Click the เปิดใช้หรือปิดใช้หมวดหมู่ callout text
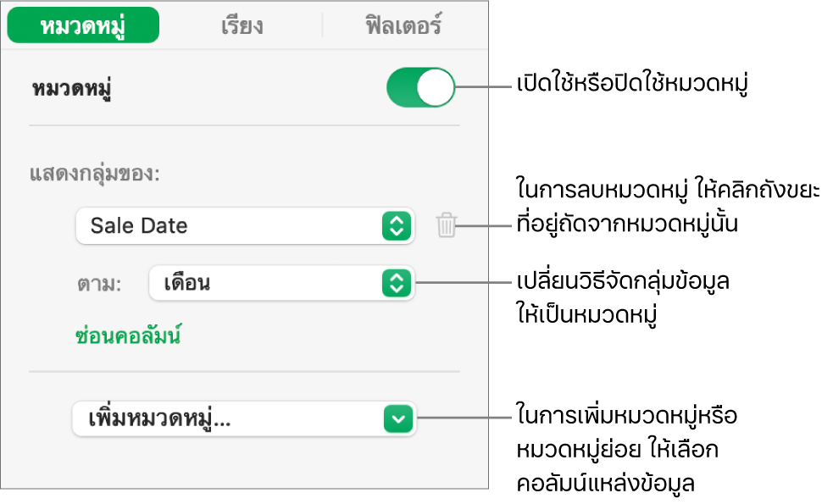This screenshot has width=833, height=504. point(632,84)
